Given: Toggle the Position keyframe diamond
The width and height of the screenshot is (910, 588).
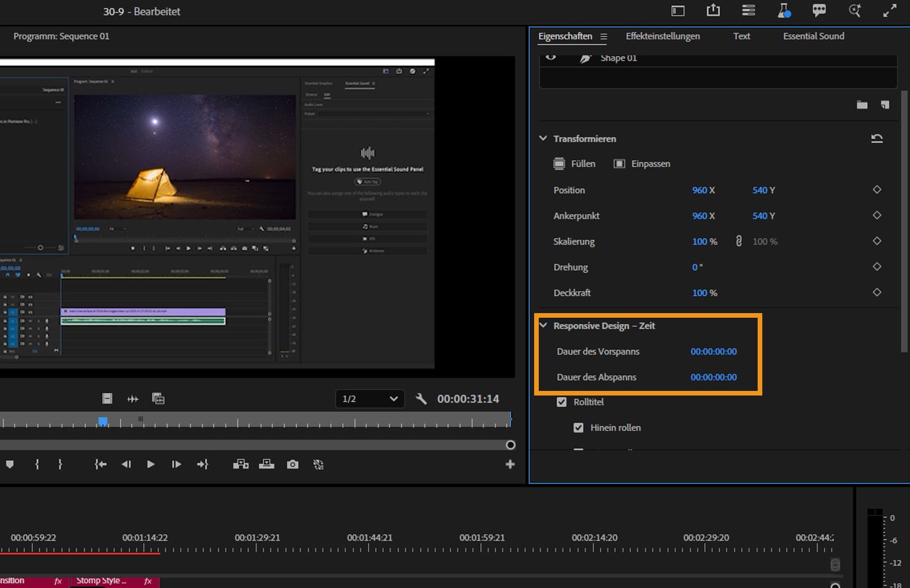Looking at the screenshot, I should (876, 190).
